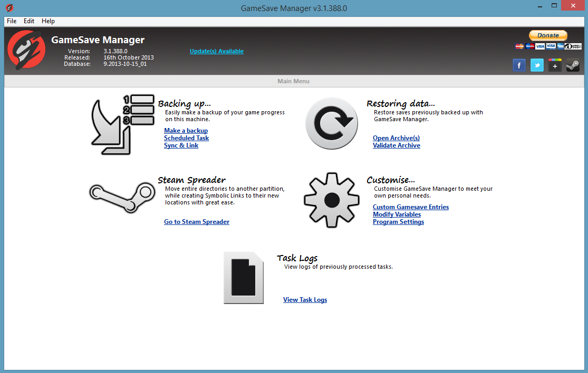Open the Steam group icon in header
Screen dimensions: 588x373
(x=573, y=65)
